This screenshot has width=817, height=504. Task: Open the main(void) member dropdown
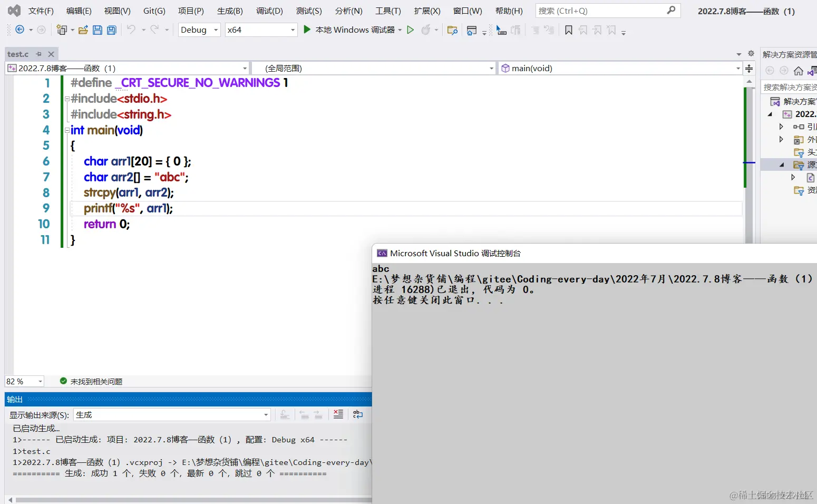[x=620, y=68]
